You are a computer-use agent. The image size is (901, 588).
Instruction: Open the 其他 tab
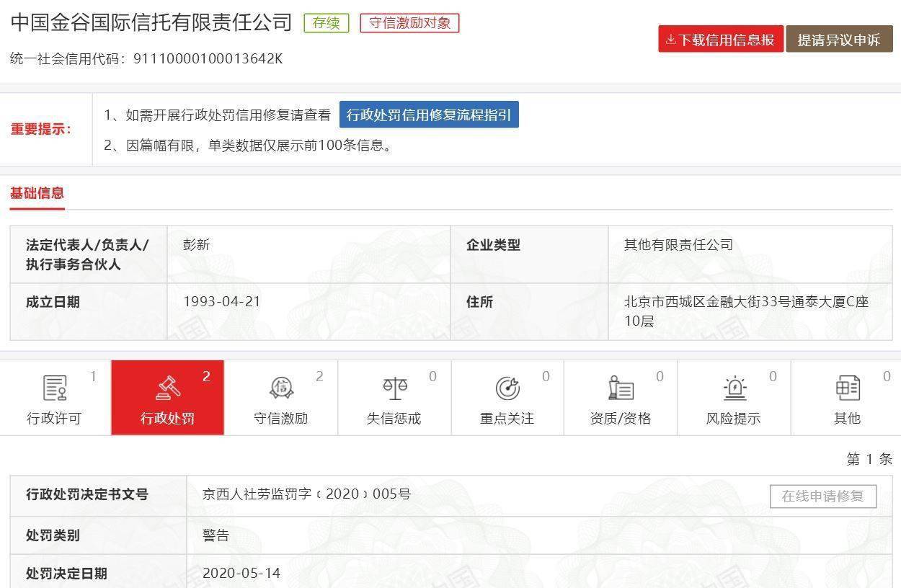tap(846, 398)
